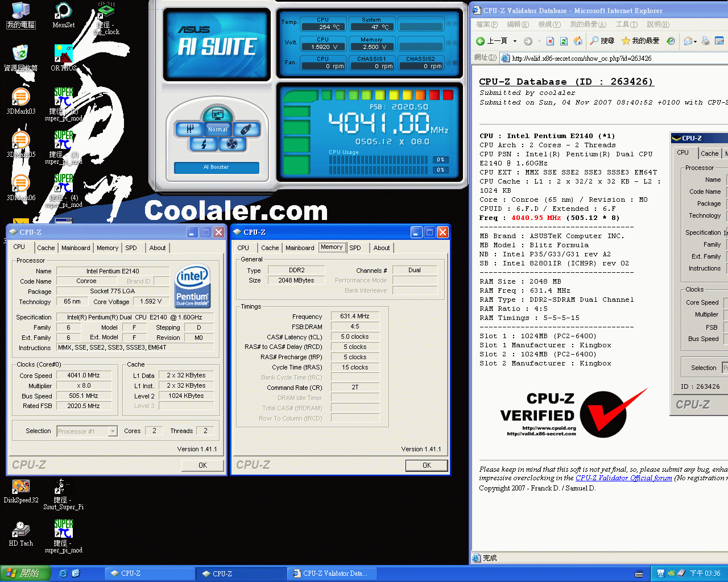The height and width of the screenshot is (582, 728).
Task: Click Internet Explorer History icon
Action: [x=671, y=41]
